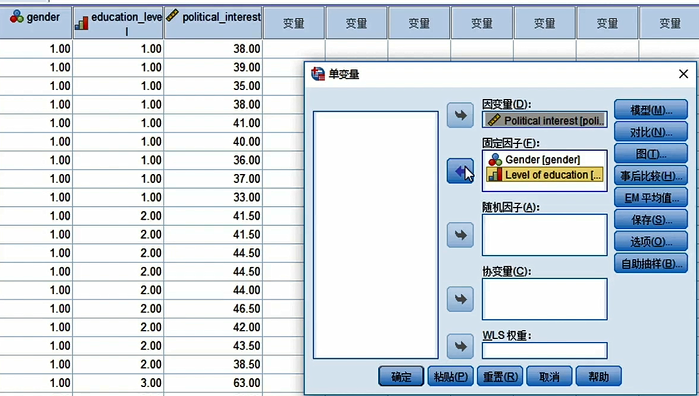Open the 对比(N)... contrasts dialog
Image resolution: width=699 pixels, height=396 pixels.
(x=651, y=132)
